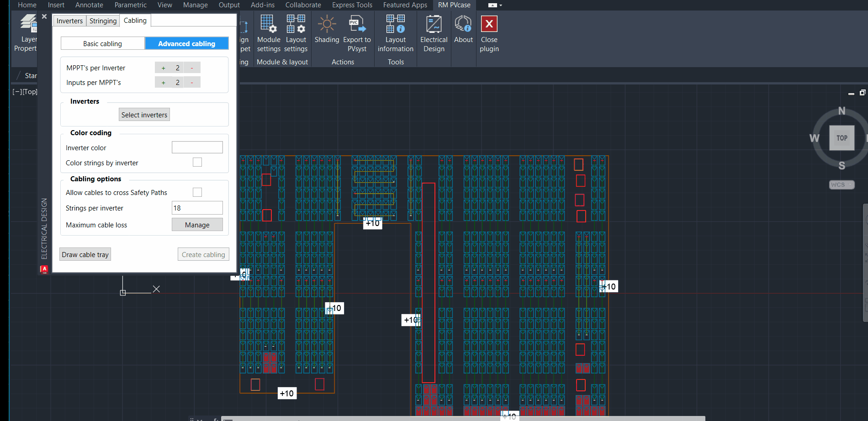
Task: Open the [Top] view controls menu
Action: pos(30,91)
